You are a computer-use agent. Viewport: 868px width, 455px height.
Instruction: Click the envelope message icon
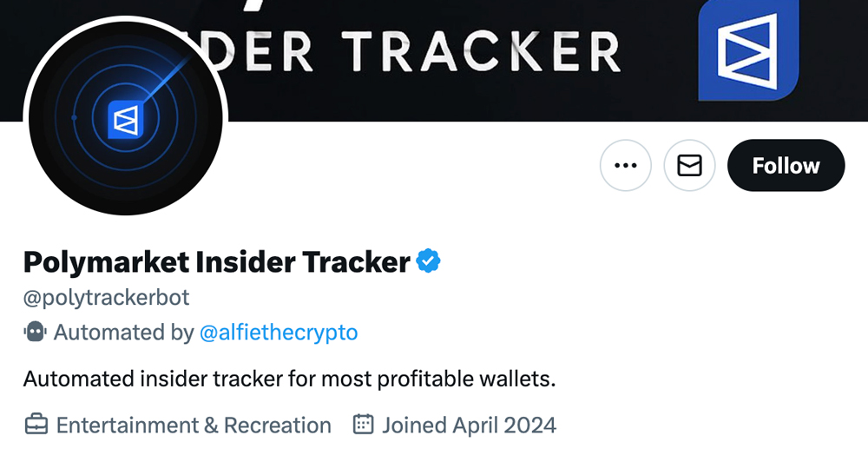pos(689,165)
